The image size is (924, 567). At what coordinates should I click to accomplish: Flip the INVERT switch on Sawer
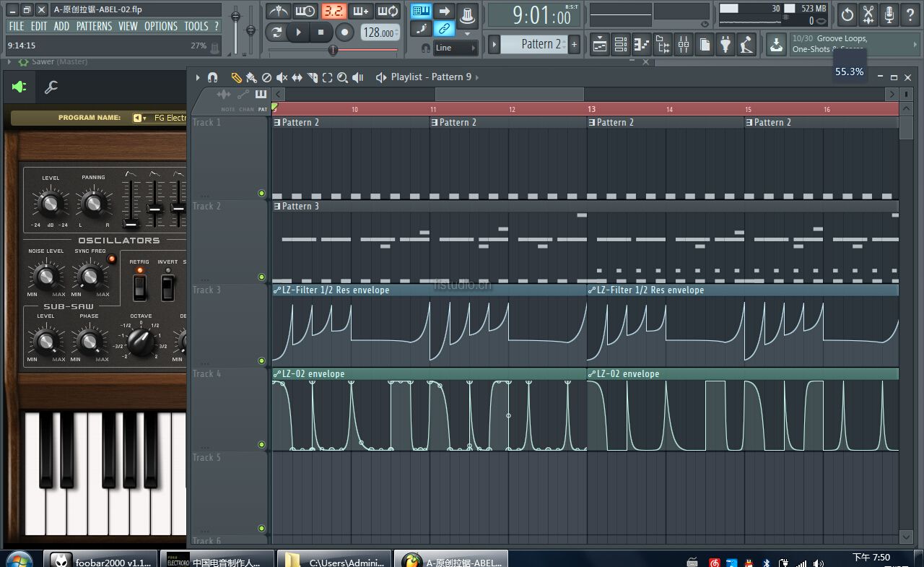pos(167,287)
